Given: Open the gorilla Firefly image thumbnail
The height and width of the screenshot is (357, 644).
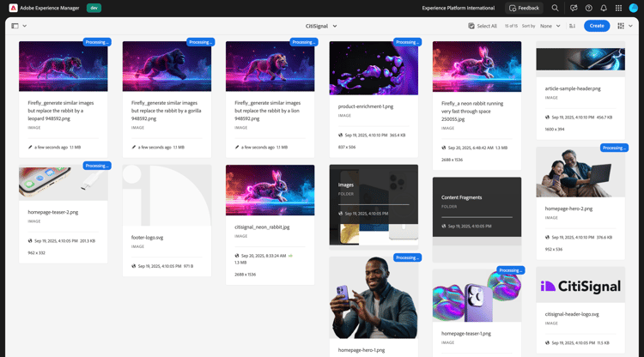Looking at the screenshot, I should pyautogui.click(x=167, y=66).
